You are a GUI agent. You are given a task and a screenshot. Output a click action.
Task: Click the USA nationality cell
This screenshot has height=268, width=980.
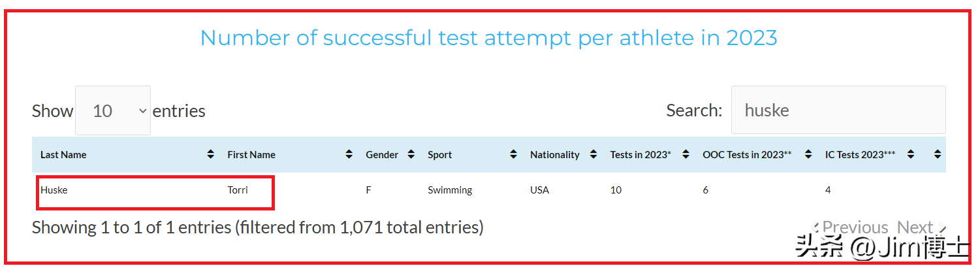pos(540,190)
